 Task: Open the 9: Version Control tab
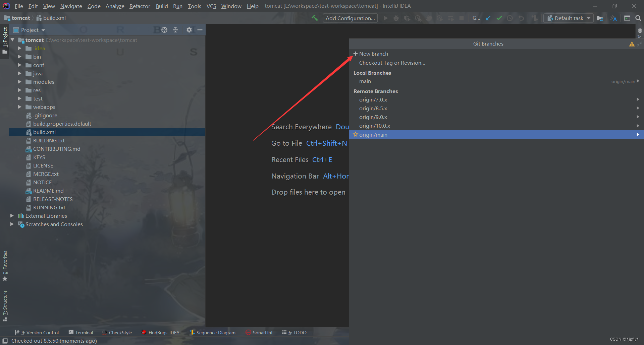click(37, 332)
